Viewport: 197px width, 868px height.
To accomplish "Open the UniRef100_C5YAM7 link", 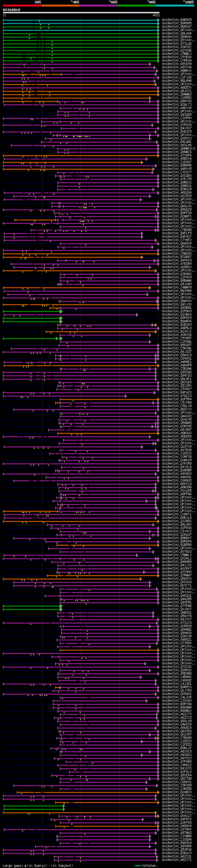I will coord(177,338).
